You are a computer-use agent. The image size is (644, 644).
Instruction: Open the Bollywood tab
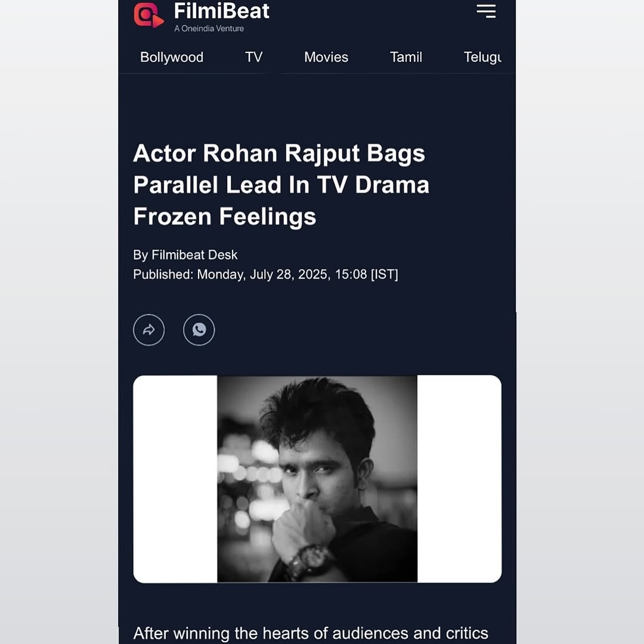[x=172, y=57]
